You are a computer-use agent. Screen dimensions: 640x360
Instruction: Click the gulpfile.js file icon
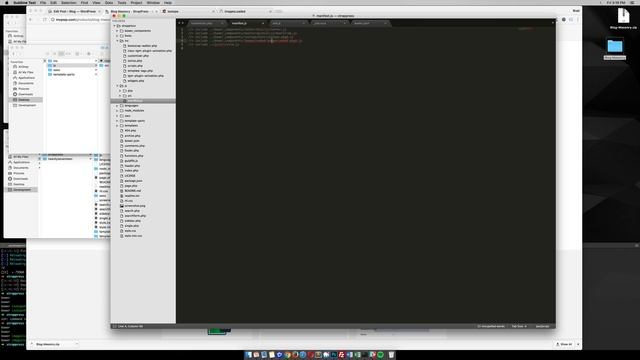point(122,161)
